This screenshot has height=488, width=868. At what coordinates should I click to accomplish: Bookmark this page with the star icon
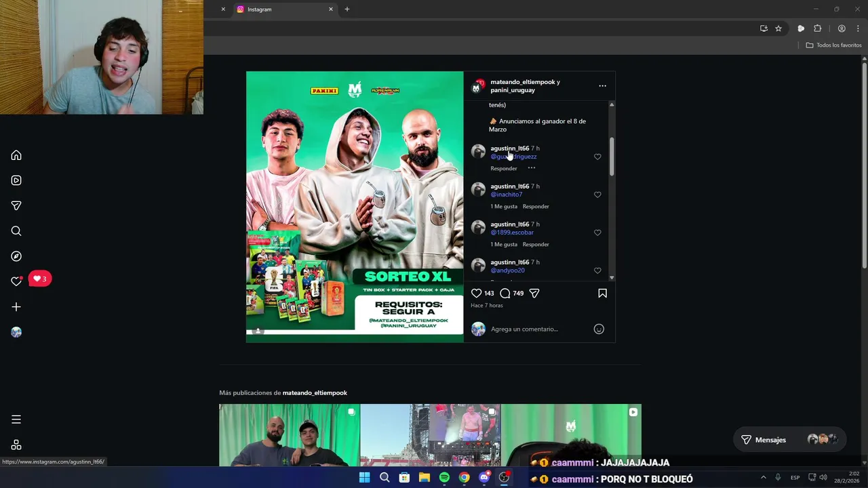778,28
